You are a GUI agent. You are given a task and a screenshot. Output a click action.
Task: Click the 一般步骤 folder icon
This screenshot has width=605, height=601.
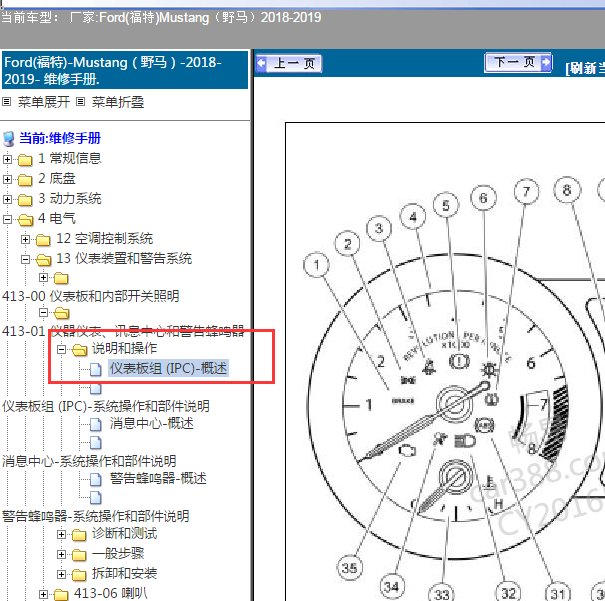pos(79,555)
